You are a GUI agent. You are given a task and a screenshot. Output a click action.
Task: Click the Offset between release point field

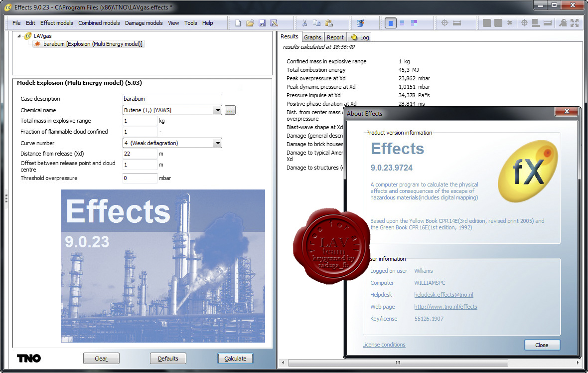(140, 165)
